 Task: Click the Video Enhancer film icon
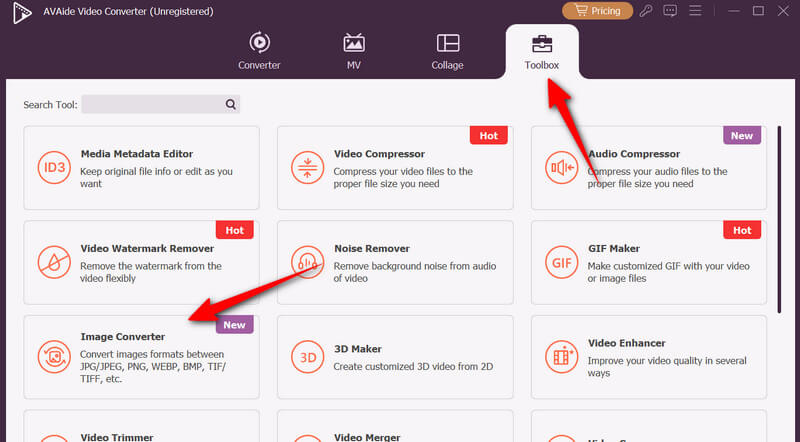[x=561, y=357]
